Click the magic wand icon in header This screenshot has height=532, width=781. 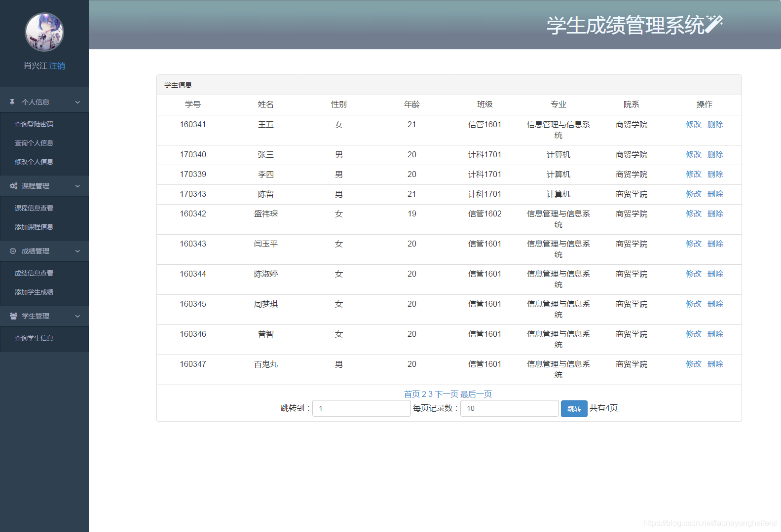[x=714, y=24]
